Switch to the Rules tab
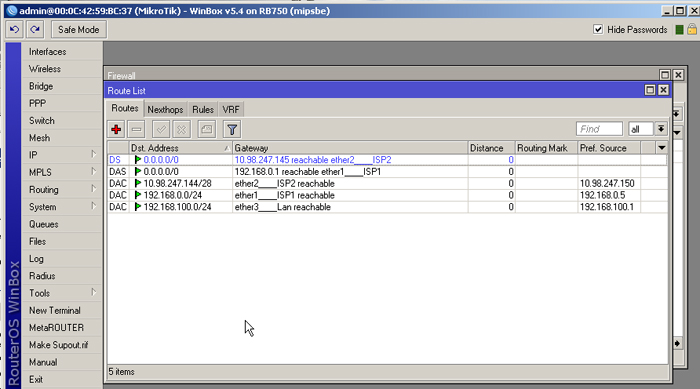700x389 pixels. [x=203, y=109]
